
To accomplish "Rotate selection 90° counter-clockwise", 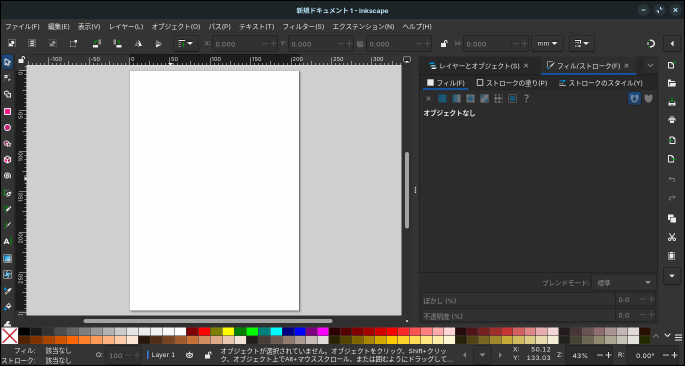I will tap(97, 44).
